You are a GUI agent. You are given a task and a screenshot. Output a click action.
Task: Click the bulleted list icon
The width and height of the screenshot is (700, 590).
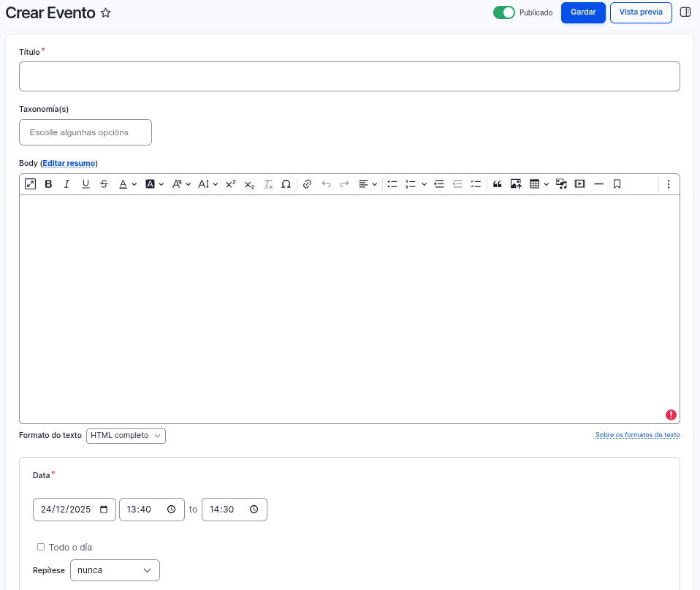[392, 184]
